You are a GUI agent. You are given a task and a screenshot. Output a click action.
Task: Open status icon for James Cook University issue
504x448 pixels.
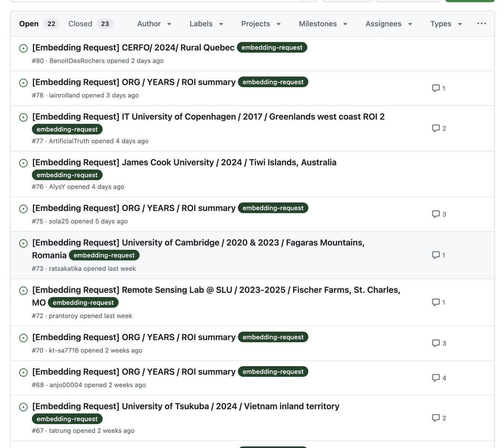tap(24, 163)
